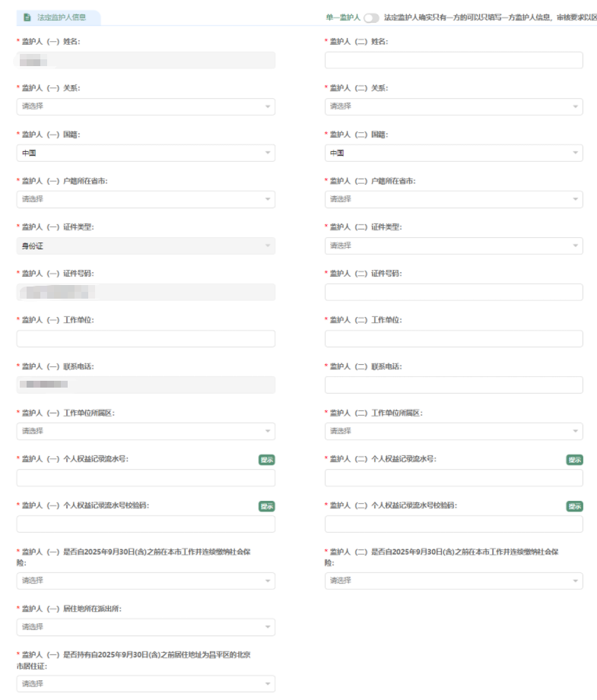Open 监护人(一)居住地所在派出所 dropdown

[x=145, y=627]
